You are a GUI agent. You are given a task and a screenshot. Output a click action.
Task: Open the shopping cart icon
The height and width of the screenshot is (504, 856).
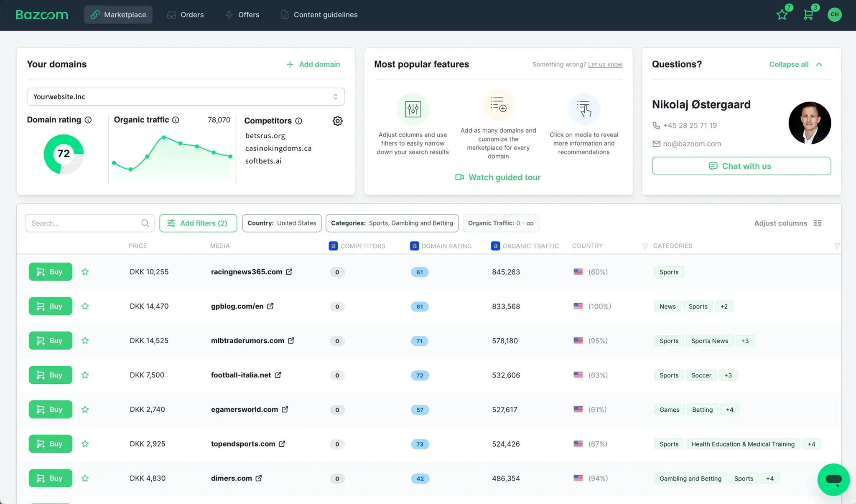pyautogui.click(x=808, y=15)
